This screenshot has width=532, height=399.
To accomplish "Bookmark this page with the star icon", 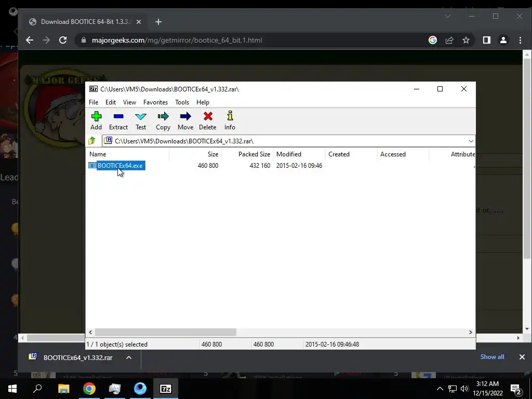I will pyautogui.click(x=466, y=40).
